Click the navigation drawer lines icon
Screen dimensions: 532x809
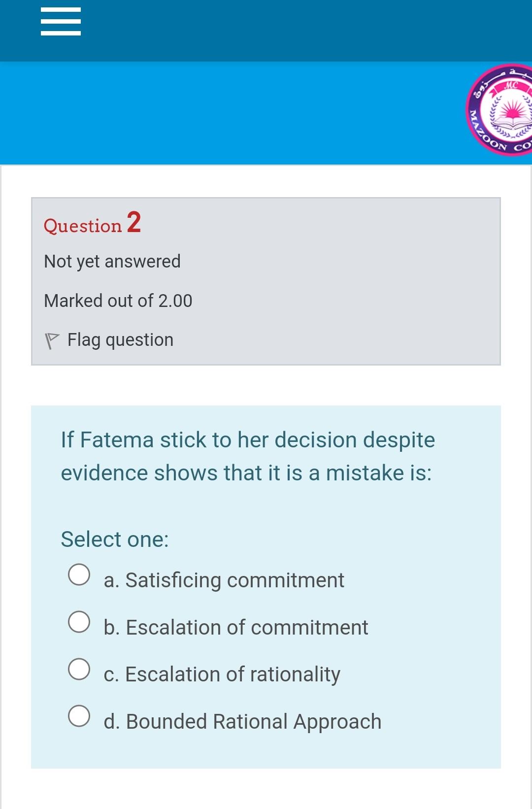point(61,21)
